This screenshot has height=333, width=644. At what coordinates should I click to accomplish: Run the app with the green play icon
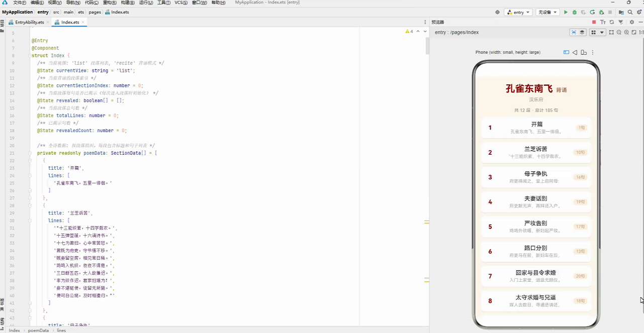coord(566,12)
